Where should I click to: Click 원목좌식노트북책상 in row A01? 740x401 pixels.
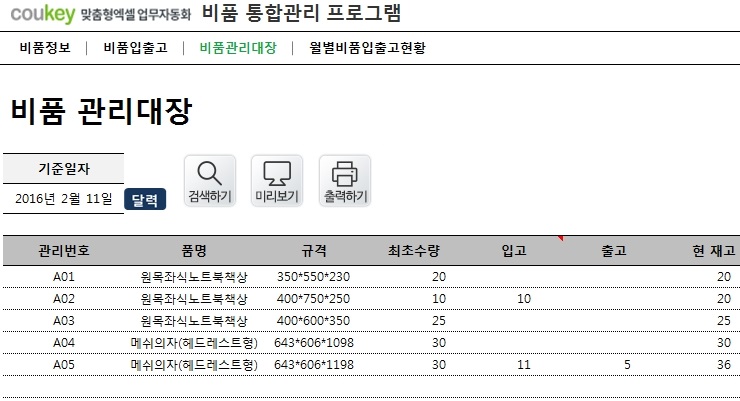point(194,277)
